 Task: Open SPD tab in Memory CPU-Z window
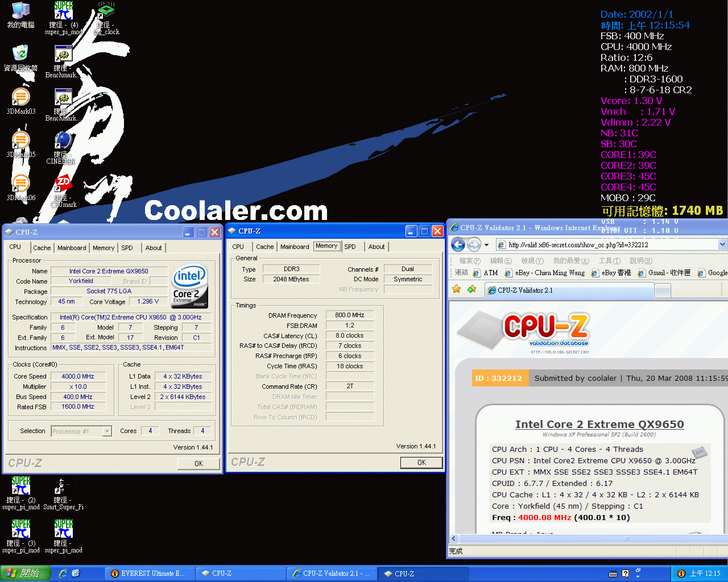(x=350, y=247)
